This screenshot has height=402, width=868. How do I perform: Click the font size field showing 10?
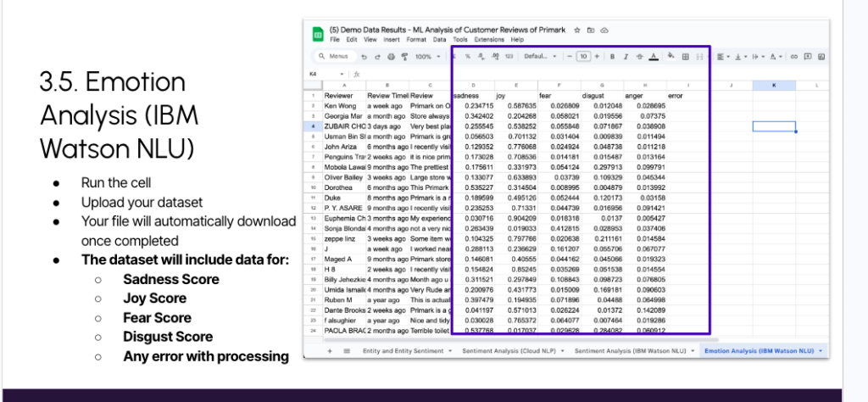pyautogui.click(x=583, y=57)
